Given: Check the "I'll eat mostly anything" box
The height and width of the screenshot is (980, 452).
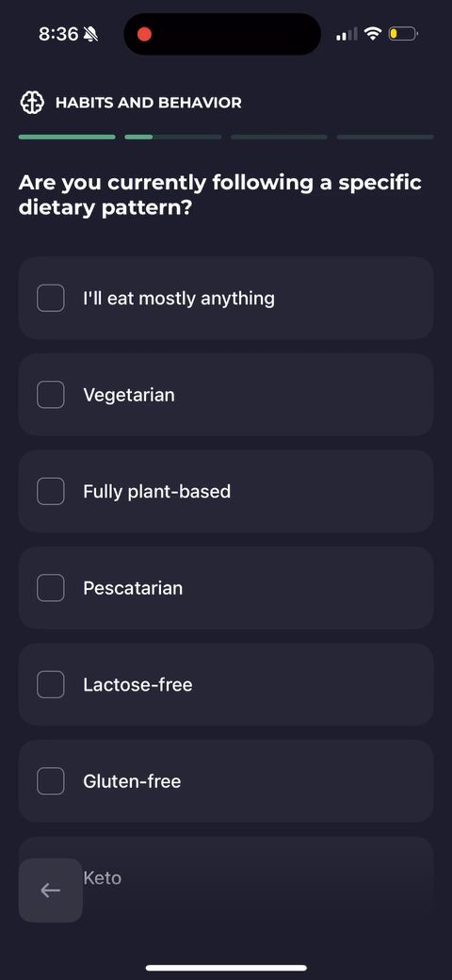Looking at the screenshot, I should [x=51, y=298].
